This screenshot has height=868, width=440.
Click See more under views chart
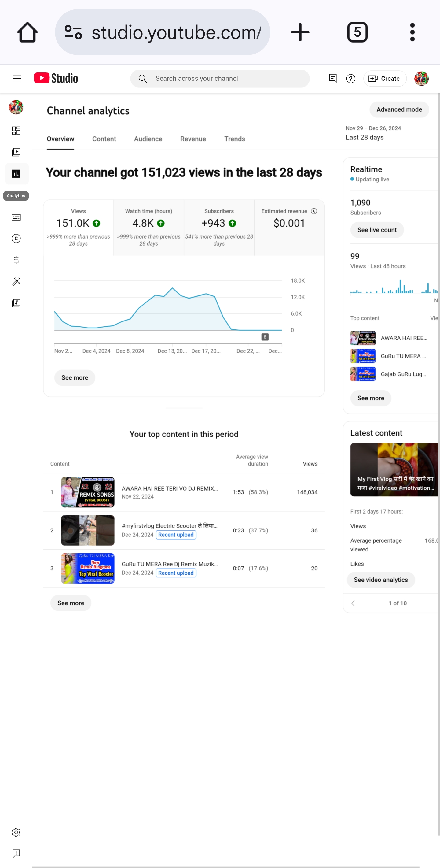tap(75, 378)
